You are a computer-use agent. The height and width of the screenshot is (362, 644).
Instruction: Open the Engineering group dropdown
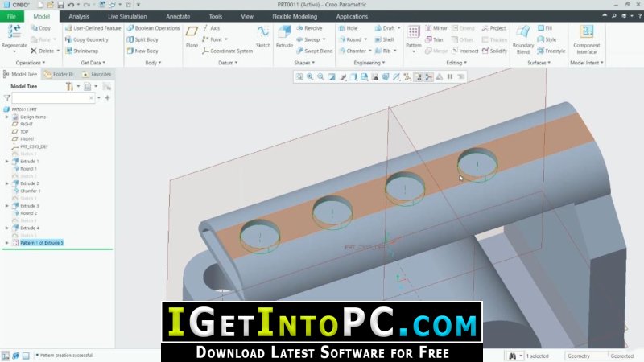click(x=369, y=63)
